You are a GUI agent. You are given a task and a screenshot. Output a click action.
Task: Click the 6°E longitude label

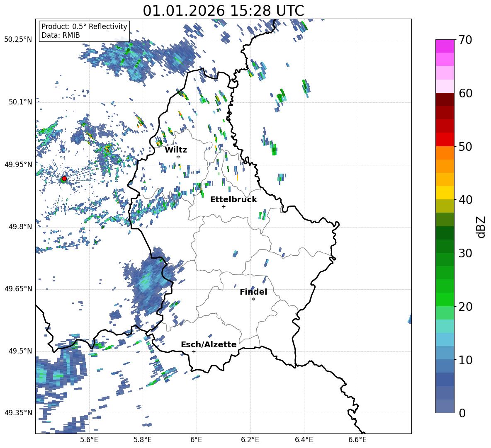coord(196,440)
